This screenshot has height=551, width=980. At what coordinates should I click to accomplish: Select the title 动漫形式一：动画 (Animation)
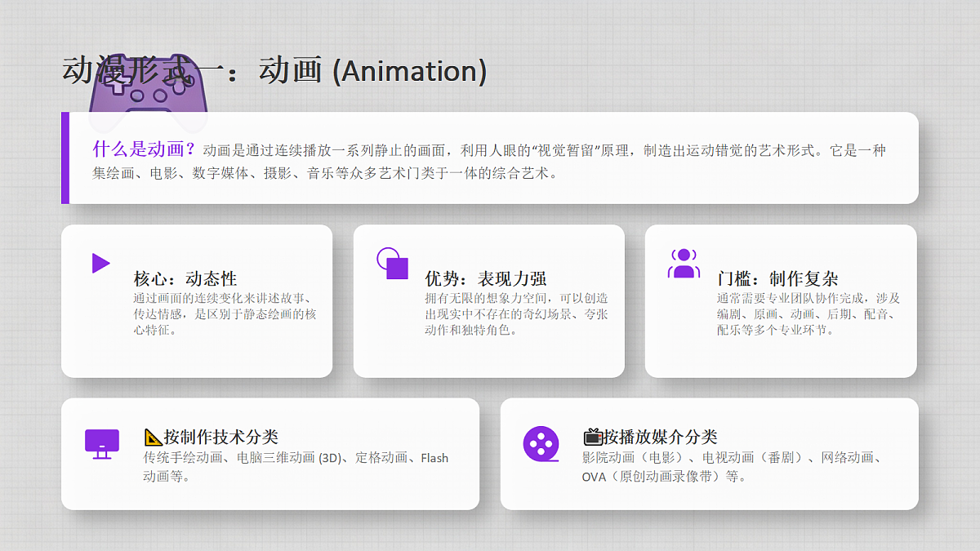tap(274, 71)
